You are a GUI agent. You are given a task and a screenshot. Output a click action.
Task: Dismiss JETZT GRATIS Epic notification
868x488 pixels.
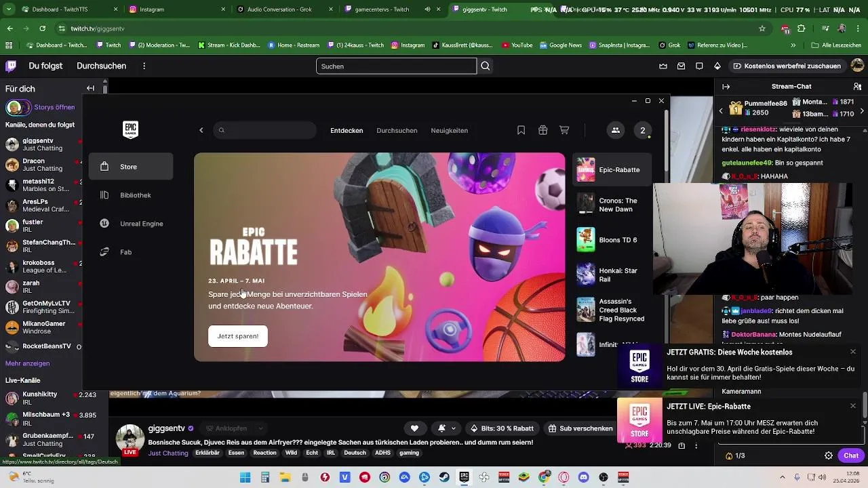click(x=853, y=352)
